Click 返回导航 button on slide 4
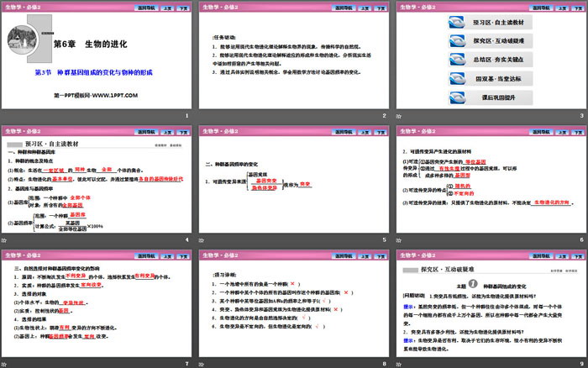Screen dimensions: 588x368 pyautogui.click(x=146, y=132)
